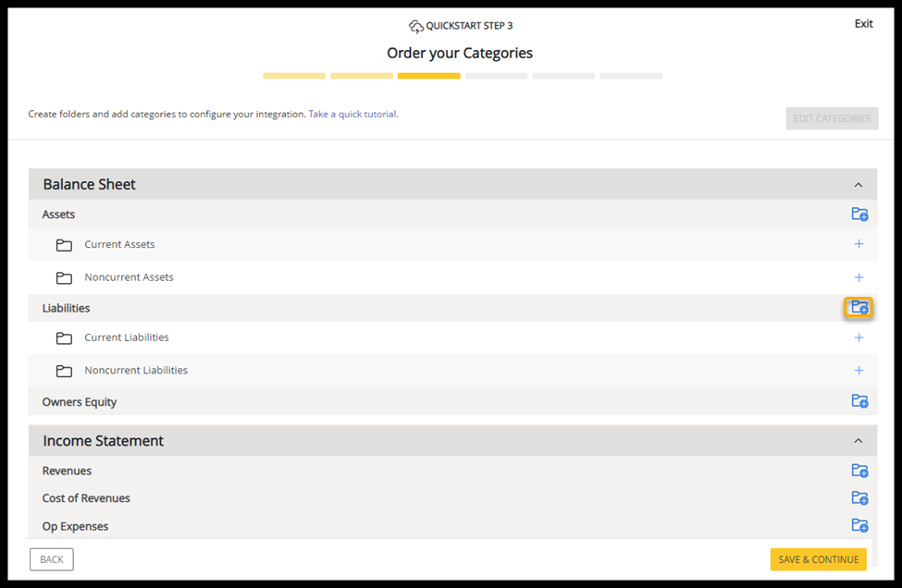Click the Edit Categories button

pos(831,118)
